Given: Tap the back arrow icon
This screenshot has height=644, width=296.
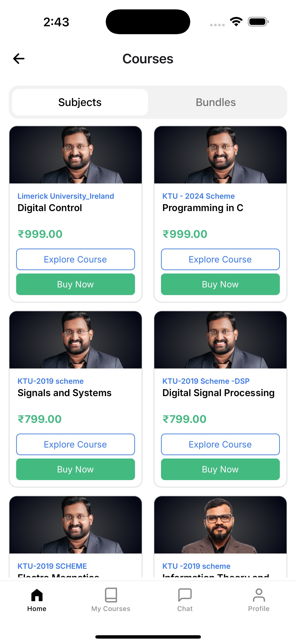Looking at the screenshot, I should [x=19, y=59].
